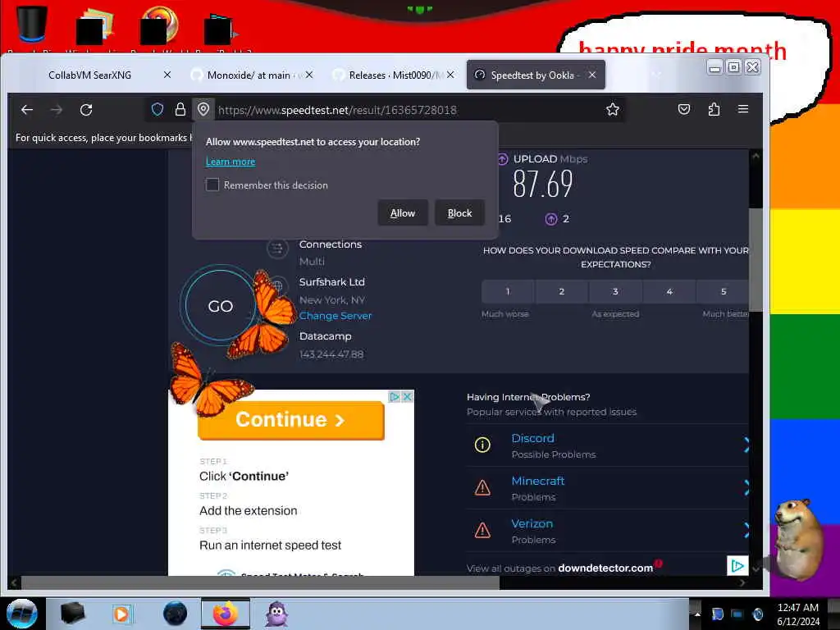Close the CollabVM SearXNG tab

coord(167,75)
